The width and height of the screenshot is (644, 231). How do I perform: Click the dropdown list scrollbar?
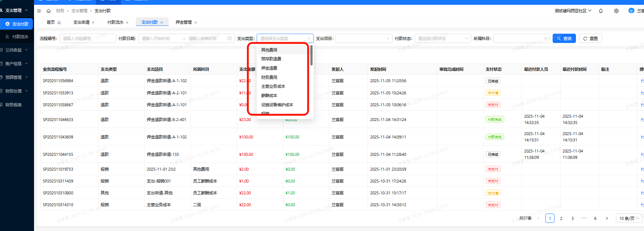[x=311, y=56]
